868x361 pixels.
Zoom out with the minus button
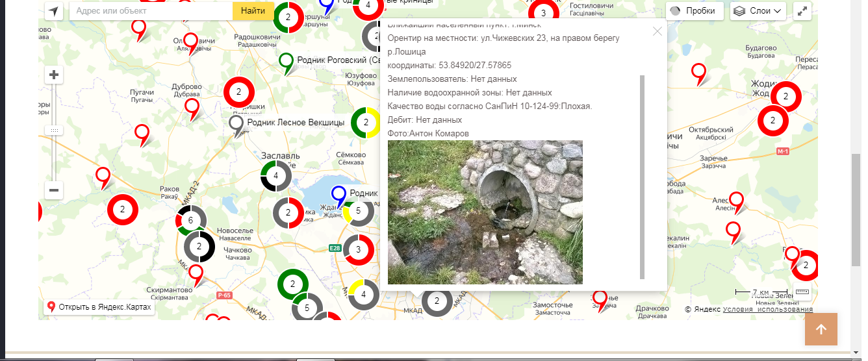coord(54,191)
